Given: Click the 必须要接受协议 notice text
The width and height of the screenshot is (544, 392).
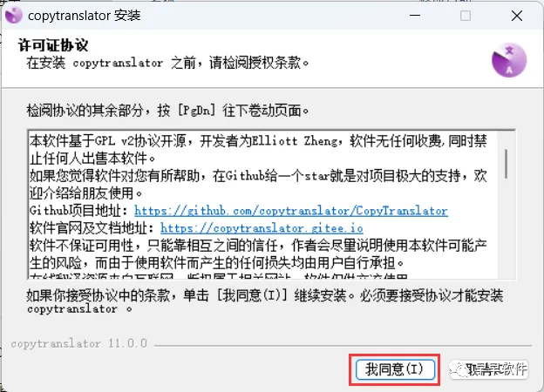Looking at the screenshot, I should tap(432, 295).
